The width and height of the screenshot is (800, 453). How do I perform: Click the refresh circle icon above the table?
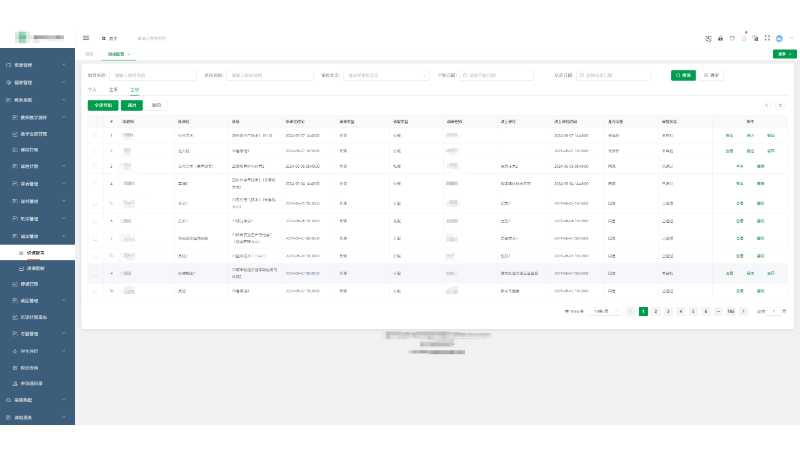pos(766,105)
